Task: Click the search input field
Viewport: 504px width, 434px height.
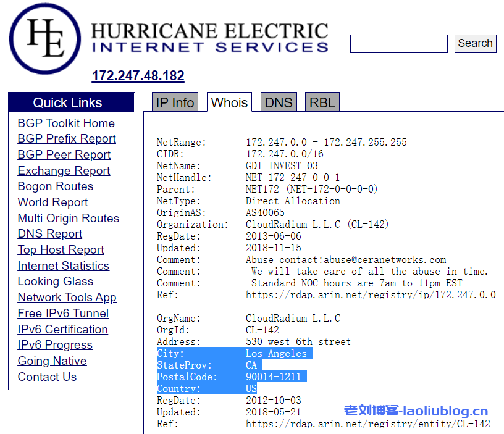Action: [x=398, y=44]
